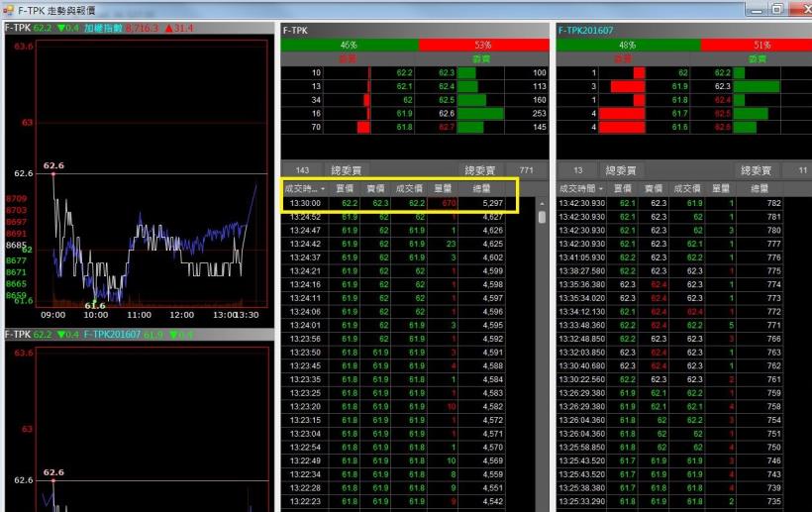Sort F-TPK list by 成交價 column

(410, 187)
